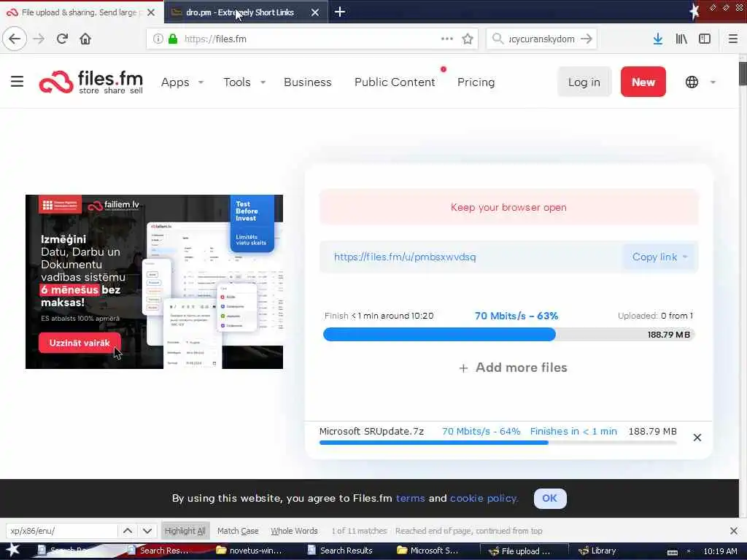The image size is (747, 560).
Task: Expand the Tools menu
Action: [x=244, y=82]
